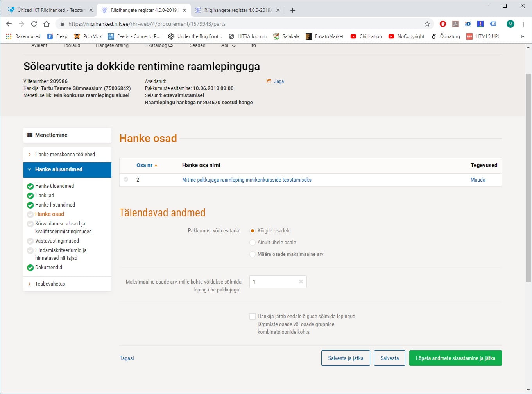Open the Salakala bookmark
Viewport: 532px width, 394px height.
tap(286, 36)
